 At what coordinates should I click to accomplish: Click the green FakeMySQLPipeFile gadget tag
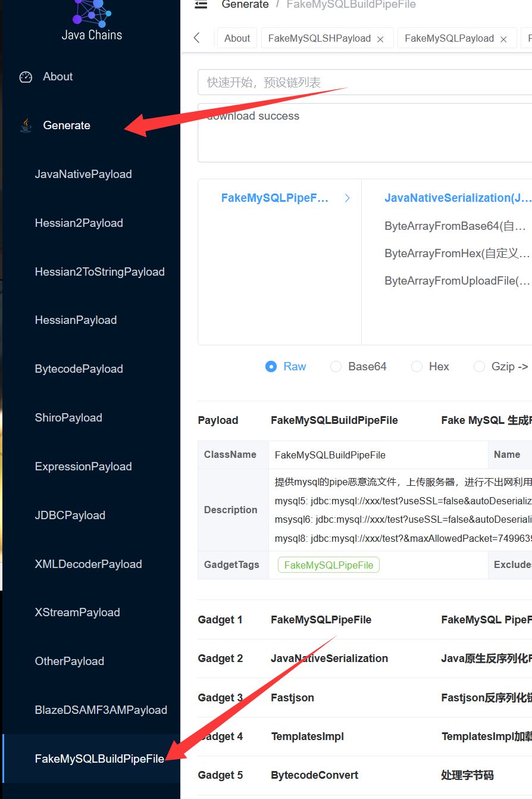pyautogui.click(x=328, y=565)
